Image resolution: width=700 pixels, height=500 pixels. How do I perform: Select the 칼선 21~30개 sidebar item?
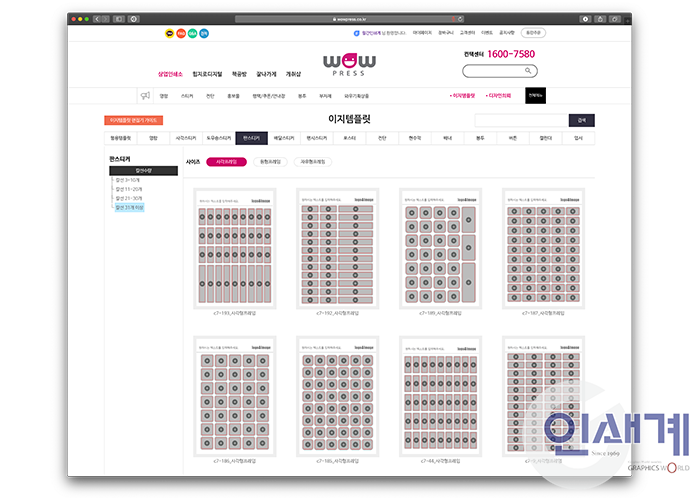tap(129, 198)
